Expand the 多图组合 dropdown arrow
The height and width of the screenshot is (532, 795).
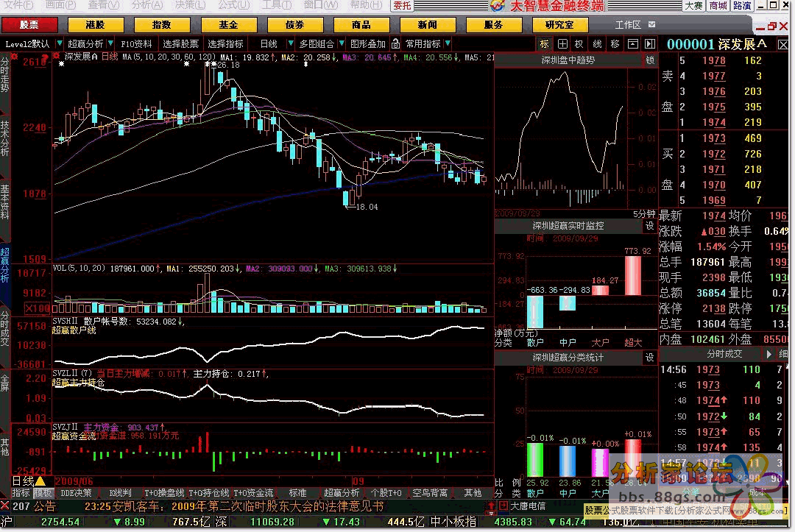[342, 43]
